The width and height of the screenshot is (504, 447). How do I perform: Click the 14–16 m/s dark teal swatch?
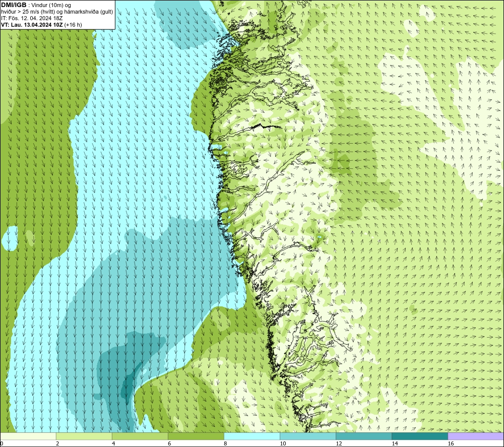point(420,436)
